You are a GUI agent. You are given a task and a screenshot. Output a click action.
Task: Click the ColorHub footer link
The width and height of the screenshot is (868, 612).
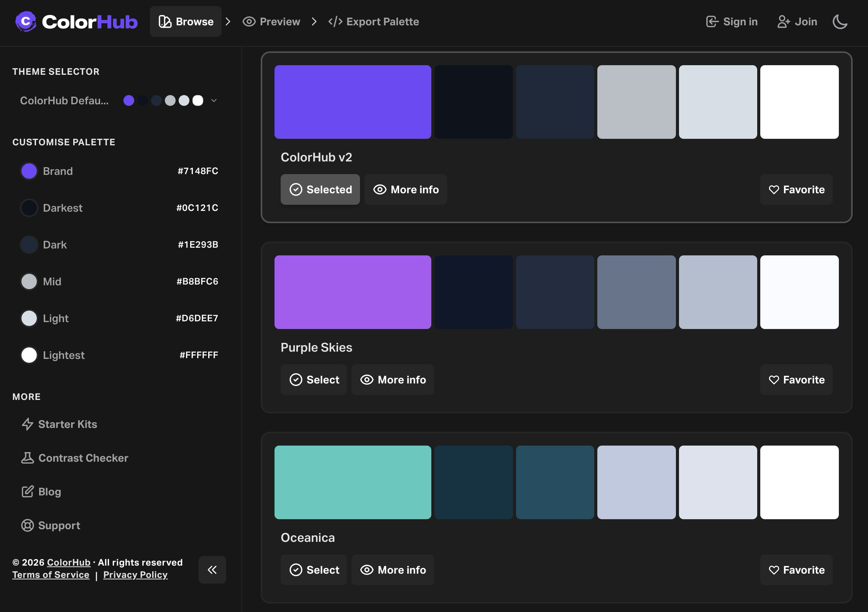(x=69, y=563)
